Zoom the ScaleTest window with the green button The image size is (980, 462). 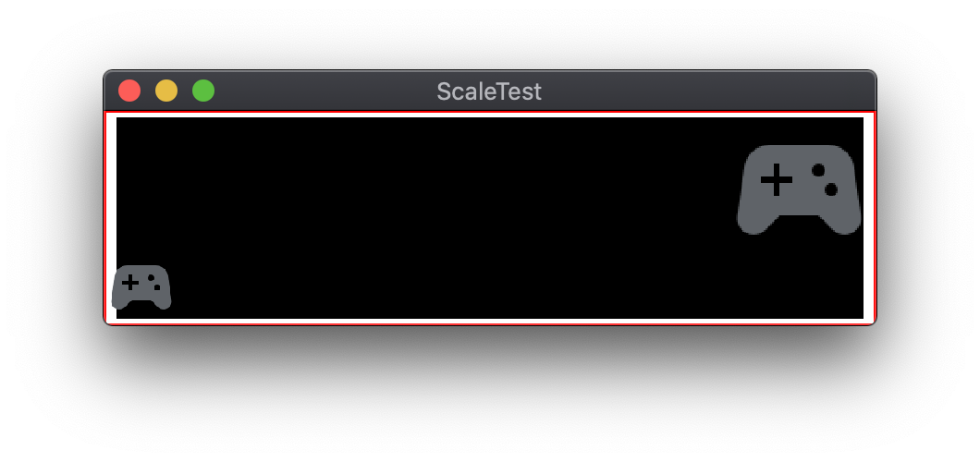[203, 91]
